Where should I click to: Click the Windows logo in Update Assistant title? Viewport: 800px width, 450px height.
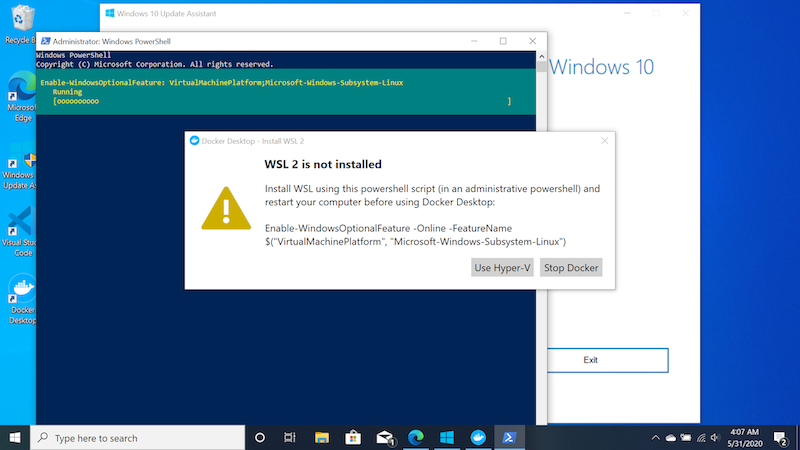pos(110,13)
